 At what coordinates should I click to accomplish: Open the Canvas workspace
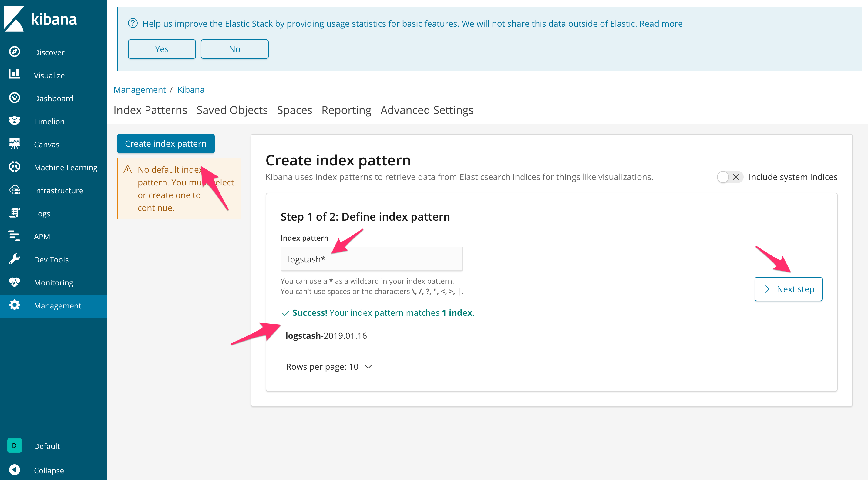(x=46, y=144)
